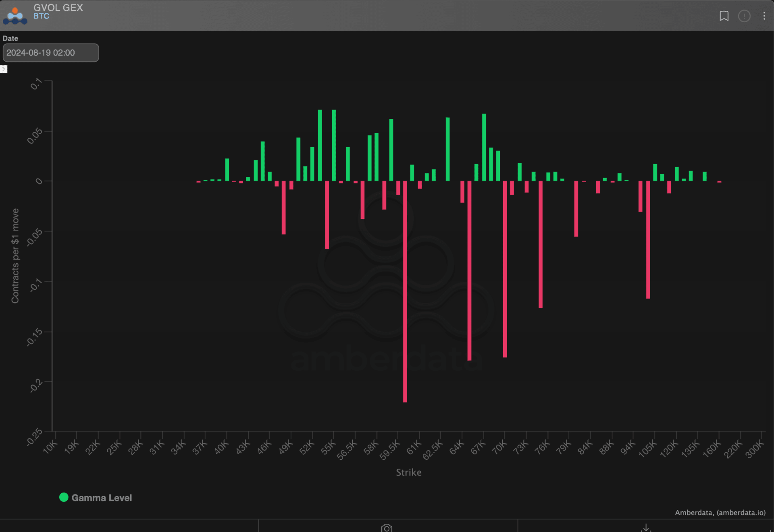Image resolution: width=774 pixels, height=532 pixels.
Task: Click the BTC subtitle label
Action: pos(41,16)
